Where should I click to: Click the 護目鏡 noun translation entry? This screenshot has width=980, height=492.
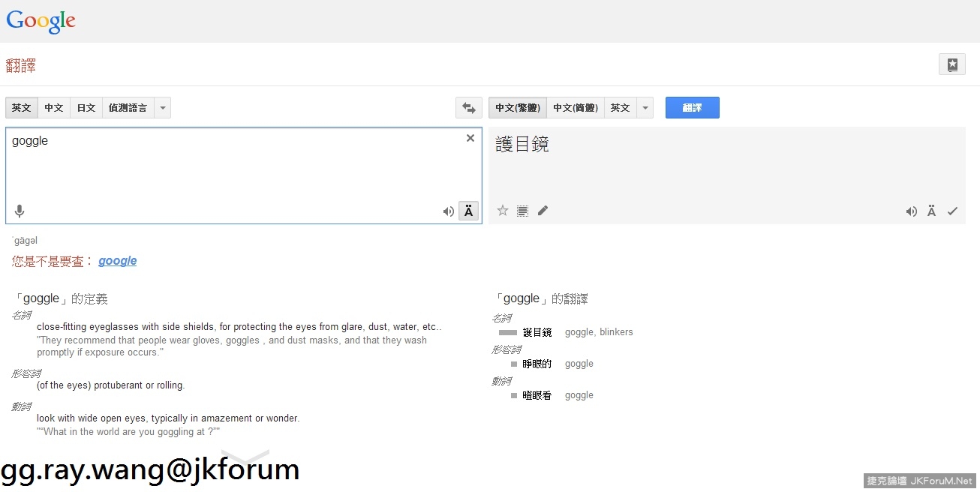tap(537, 332)
